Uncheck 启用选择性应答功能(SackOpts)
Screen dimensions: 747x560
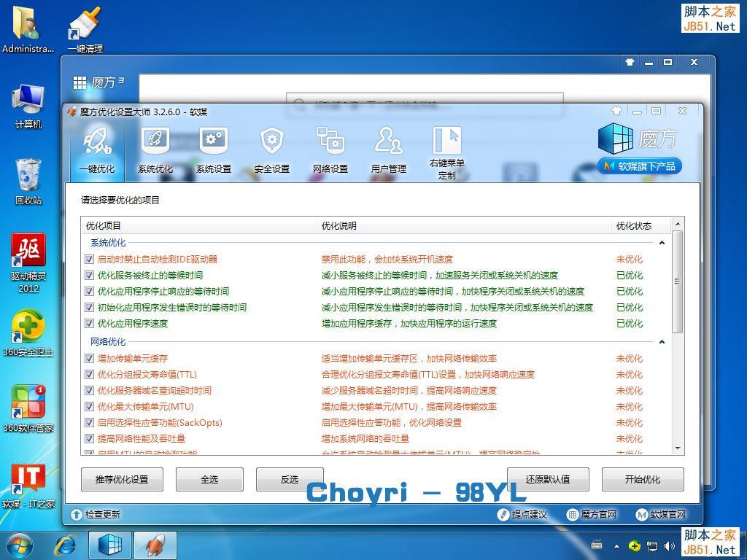(89, 422)
